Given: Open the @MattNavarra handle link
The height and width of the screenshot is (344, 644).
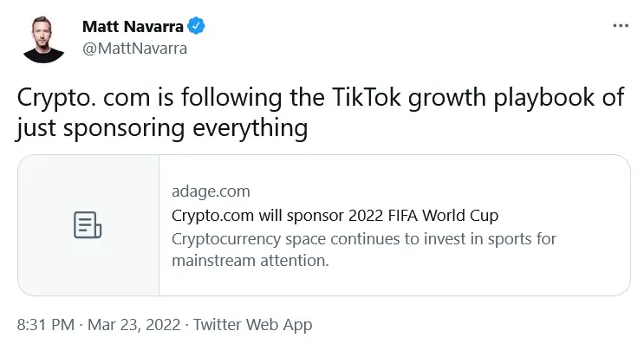Looking at the screenshot, I should (134, 49).
